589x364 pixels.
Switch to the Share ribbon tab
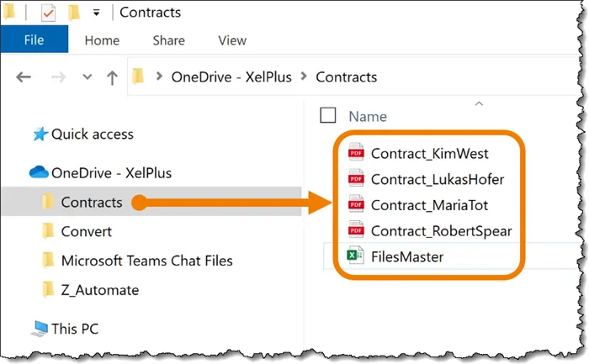tap(168, 40)
